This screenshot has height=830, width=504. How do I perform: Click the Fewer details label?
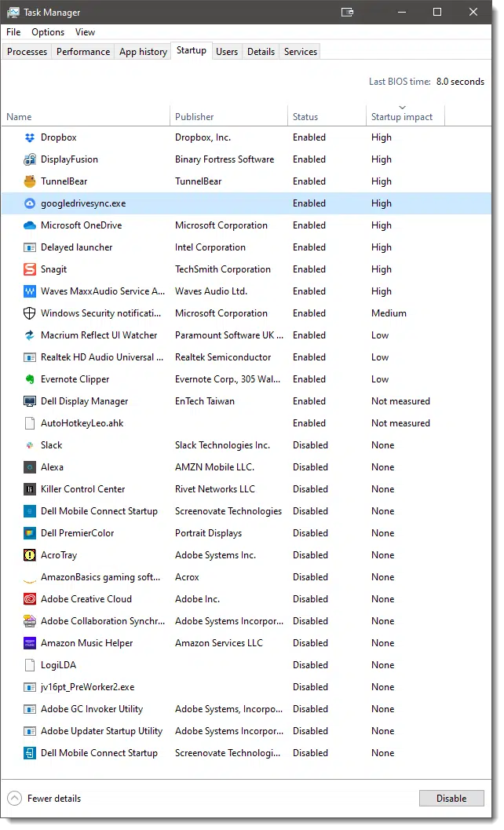[x=54, y=799]
